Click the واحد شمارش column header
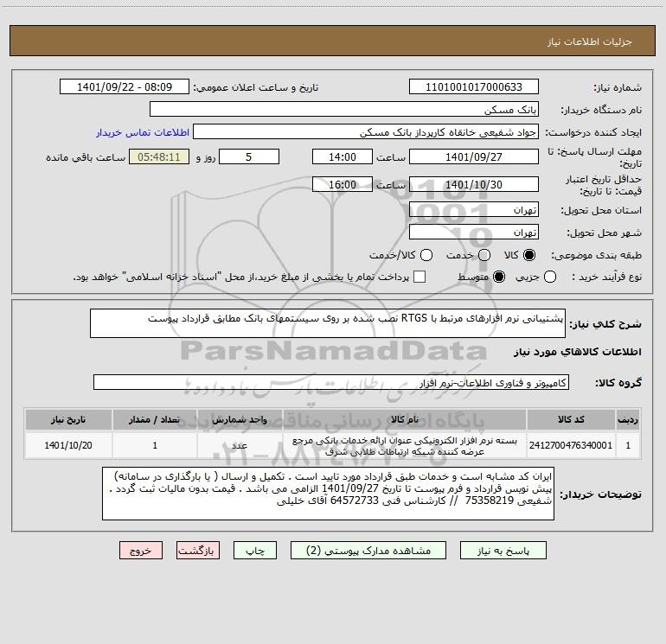 click(x=240, y=419)
